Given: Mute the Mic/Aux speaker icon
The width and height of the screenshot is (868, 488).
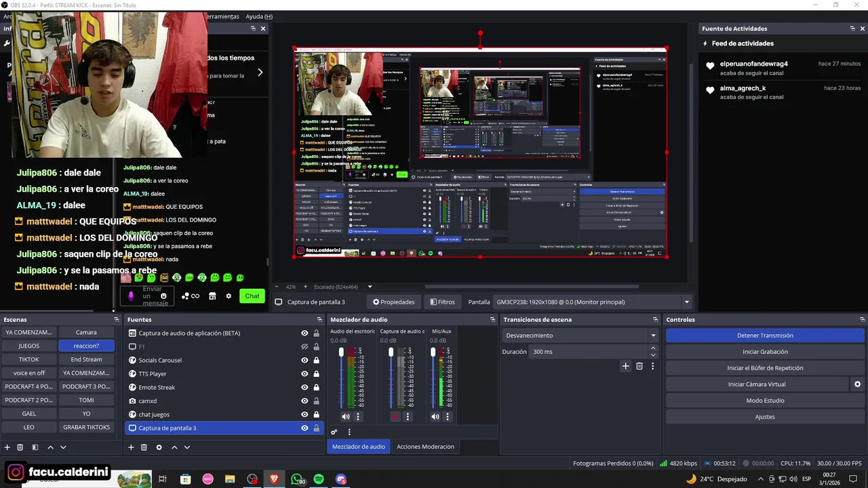Looking at the screenshot, I should point(435,417).
